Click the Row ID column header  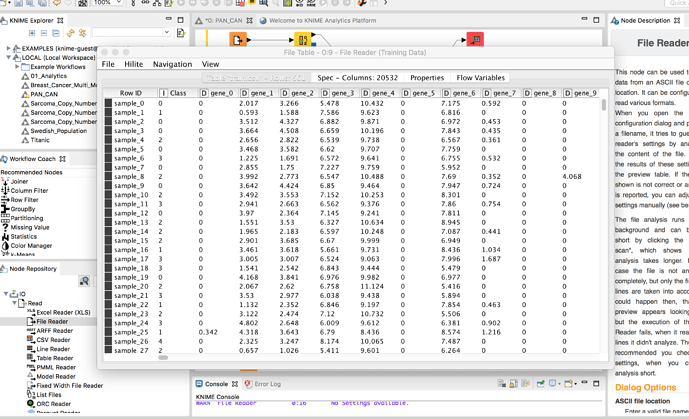point(131,93)
